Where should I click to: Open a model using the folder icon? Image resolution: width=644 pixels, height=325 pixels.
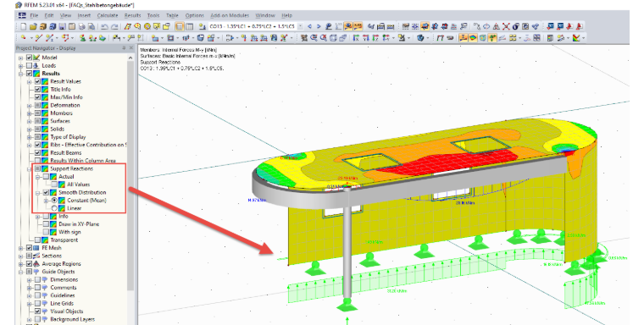point(33,26)
